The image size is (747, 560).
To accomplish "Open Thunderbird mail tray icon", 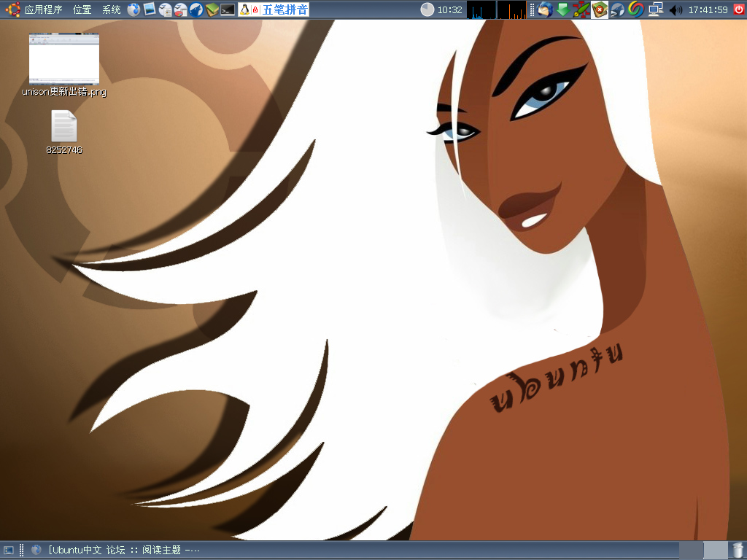I will [544, 9].
